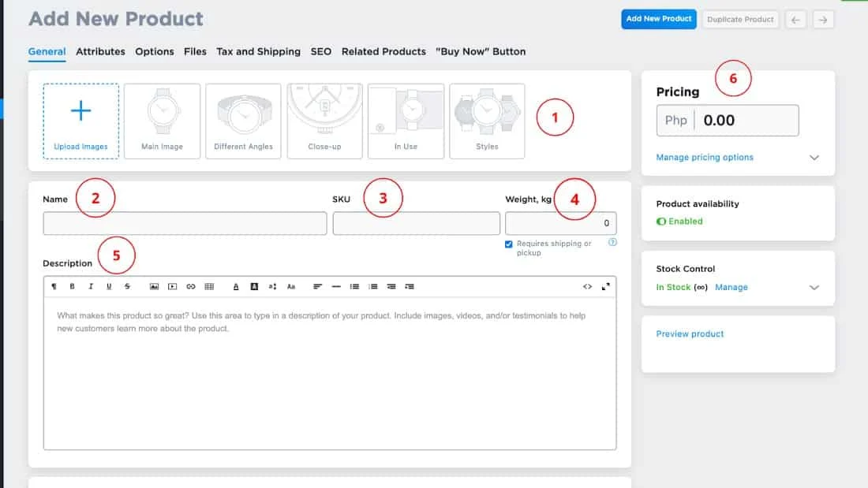Click the In Stock status text
Viewport: 868px width, 488px height.
click(x=673, y=287)
